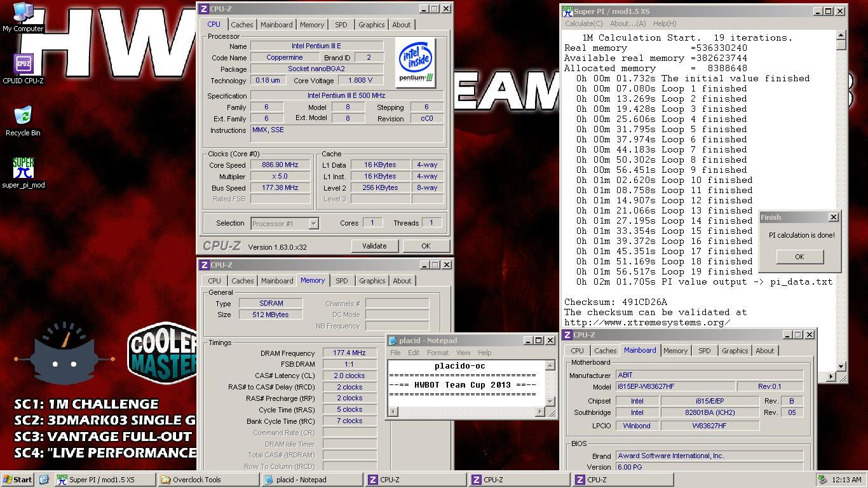Image resolution: width=868 pixels, height=488 pixels.
Task: Click OK in the Finish dialog
Action: (799, 257)
